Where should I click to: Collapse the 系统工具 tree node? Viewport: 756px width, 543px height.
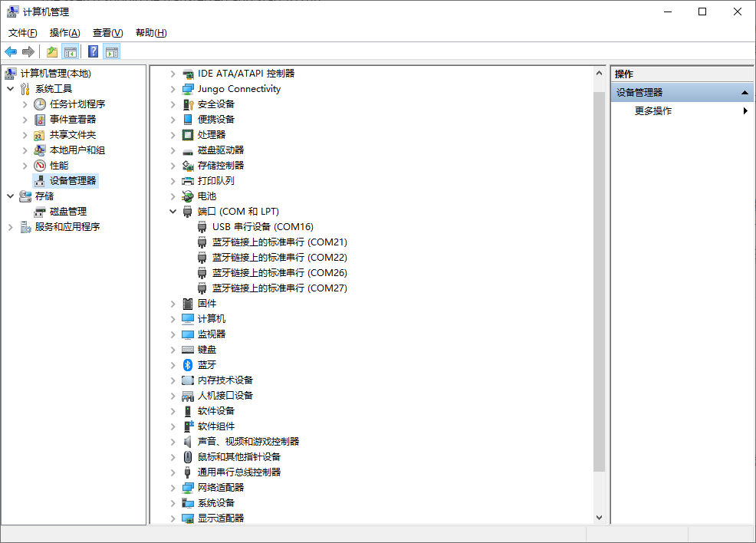[11, 89]
